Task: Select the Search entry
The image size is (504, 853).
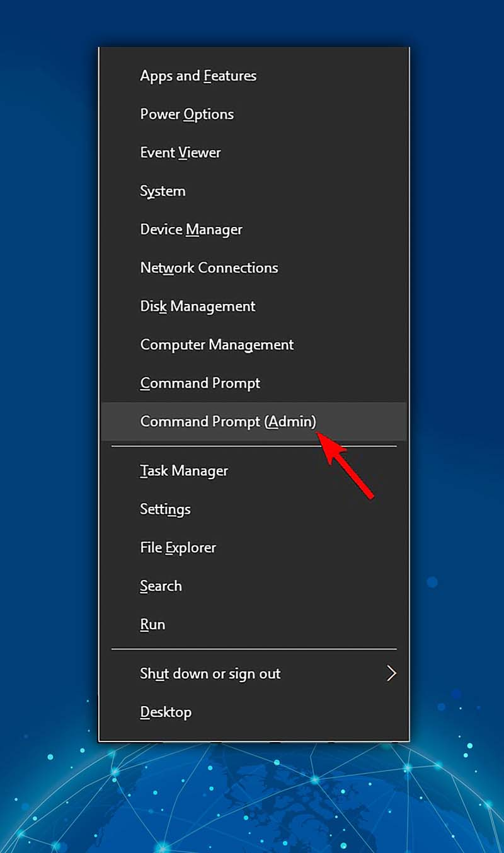Action: click(161, 586)
